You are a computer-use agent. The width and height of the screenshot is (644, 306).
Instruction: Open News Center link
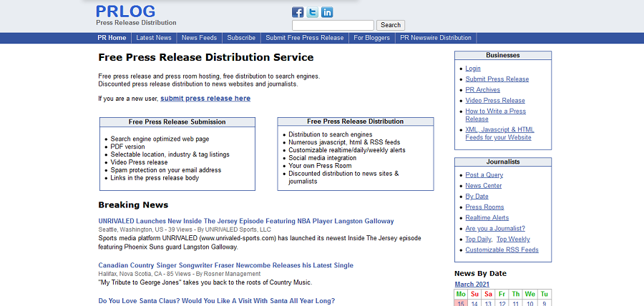click(x=484, y=185)
